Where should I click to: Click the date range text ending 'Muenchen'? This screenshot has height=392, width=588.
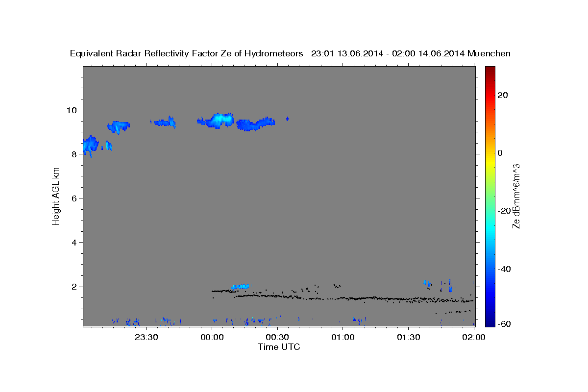411,53
